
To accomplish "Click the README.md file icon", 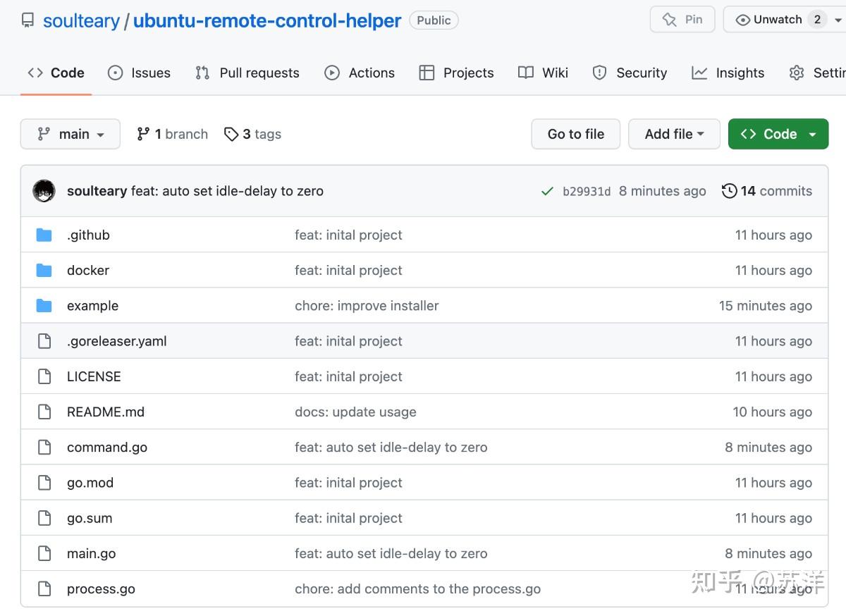I will (44, 412).
